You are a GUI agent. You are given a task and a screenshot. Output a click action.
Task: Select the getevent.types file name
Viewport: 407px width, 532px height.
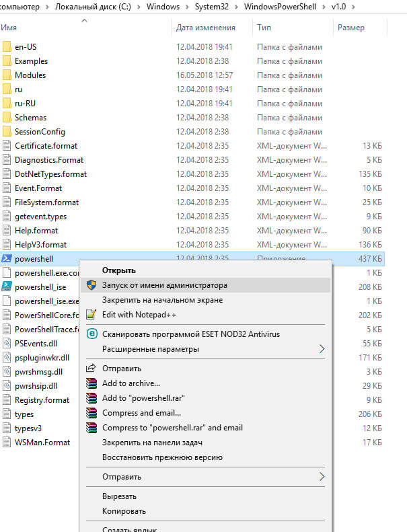pos(41,217)
